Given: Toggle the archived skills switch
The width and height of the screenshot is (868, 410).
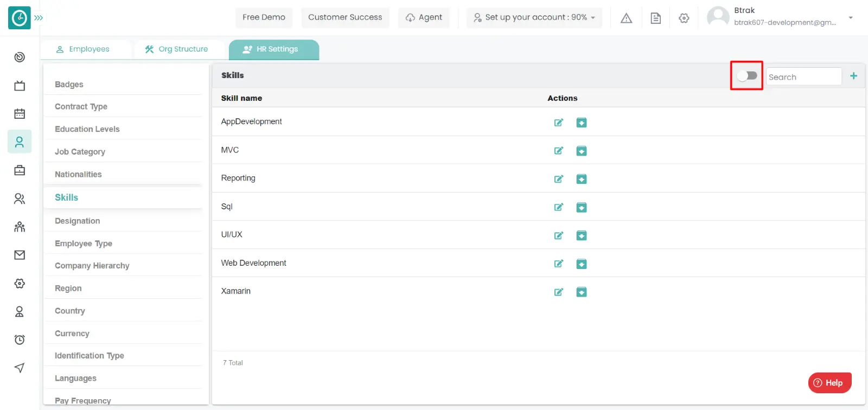Looking at the screenshot, I should [747, 75].
